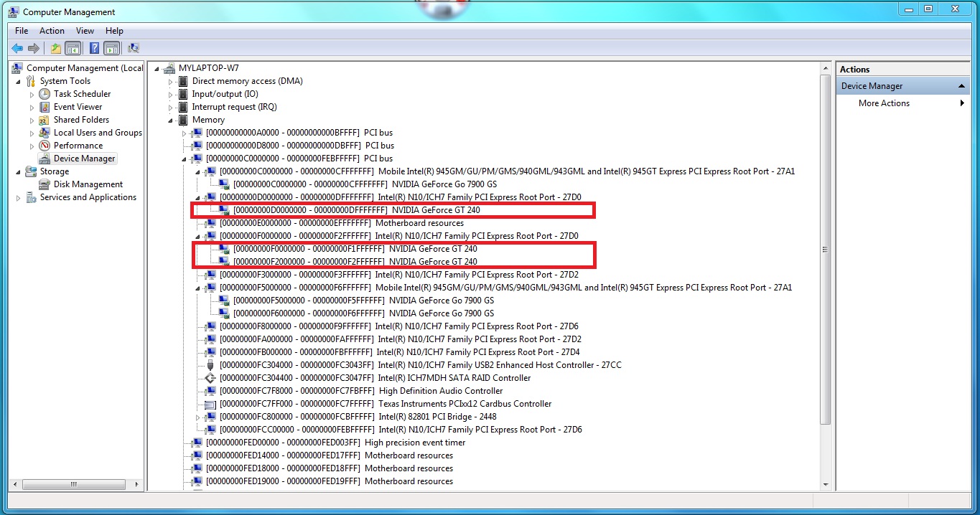980x515 pixels.
Task: Open the Help question-mark toolbar icon
Action: [94, 49]
